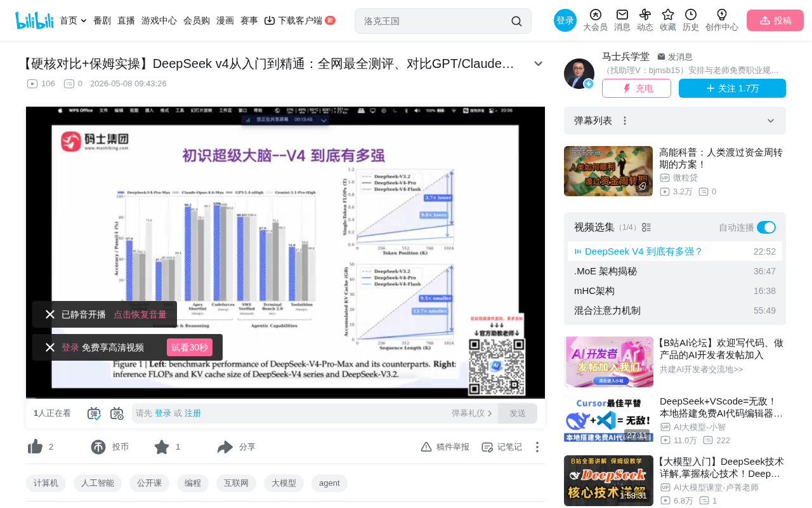Open 记笔记 note-taking icon
This screenshot has width=812, height=508.
tap(487, 447)
